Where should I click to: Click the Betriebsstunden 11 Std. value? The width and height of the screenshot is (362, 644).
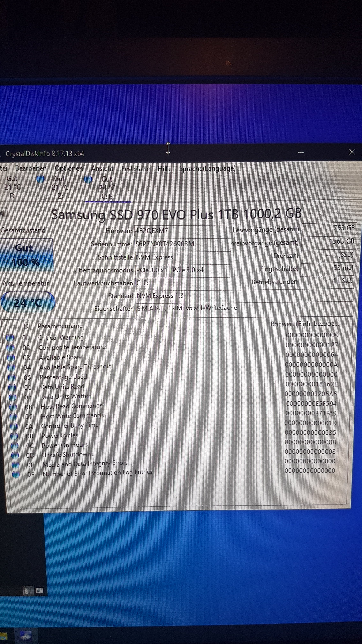[x=327, y=281]
